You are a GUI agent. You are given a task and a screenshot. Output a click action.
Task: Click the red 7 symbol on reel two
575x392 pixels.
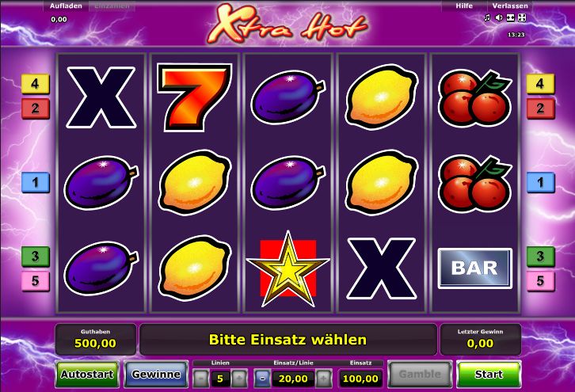pyautogui.click(x=194, y=97)
